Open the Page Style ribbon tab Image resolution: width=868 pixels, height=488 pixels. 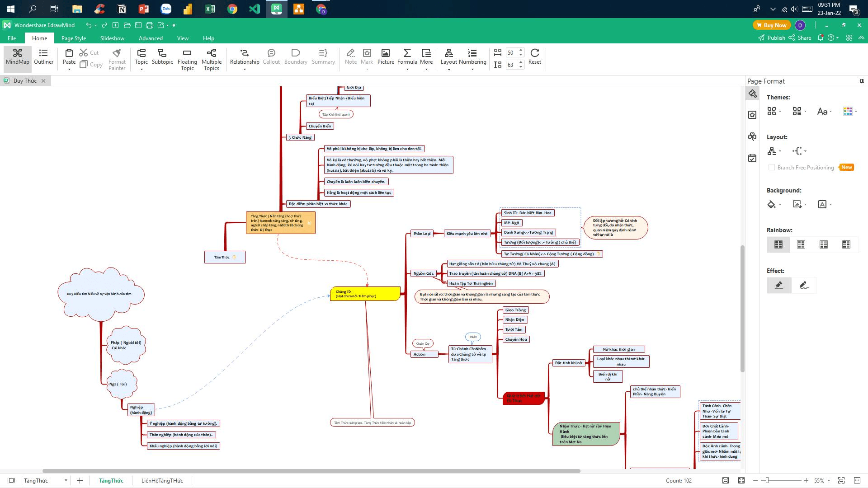[x=74, y=38]
